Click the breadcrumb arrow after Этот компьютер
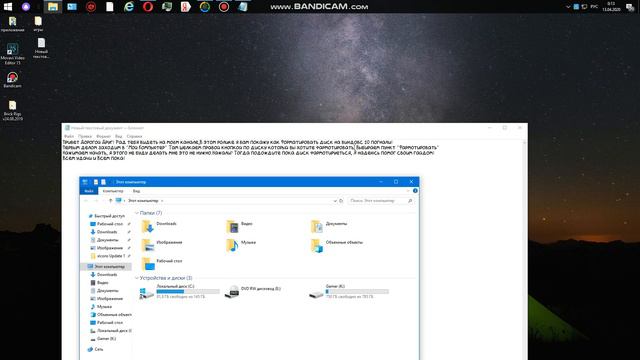The image size is (640, 360). coord(162,201)
